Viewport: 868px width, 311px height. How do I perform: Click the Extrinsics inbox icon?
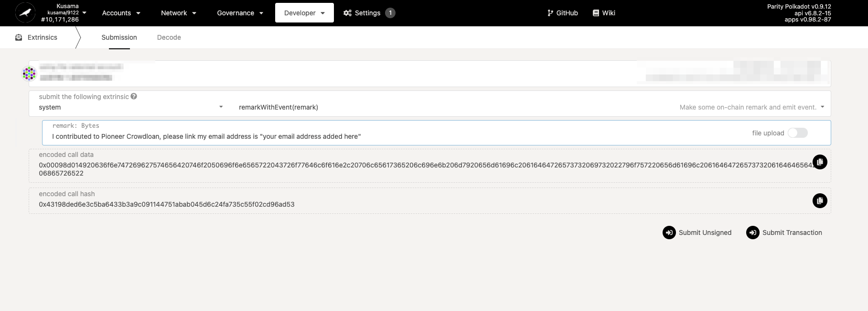(19, 37)
